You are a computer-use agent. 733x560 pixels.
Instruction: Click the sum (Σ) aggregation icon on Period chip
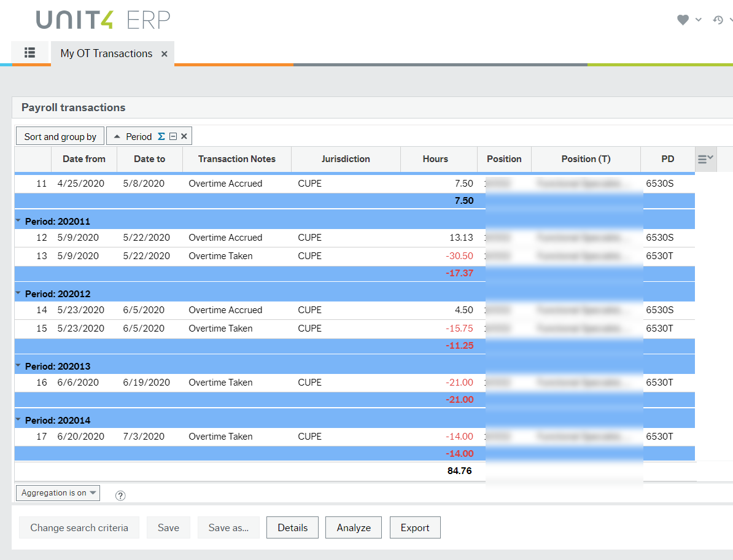pyautogui.click(x=161, y=136)
